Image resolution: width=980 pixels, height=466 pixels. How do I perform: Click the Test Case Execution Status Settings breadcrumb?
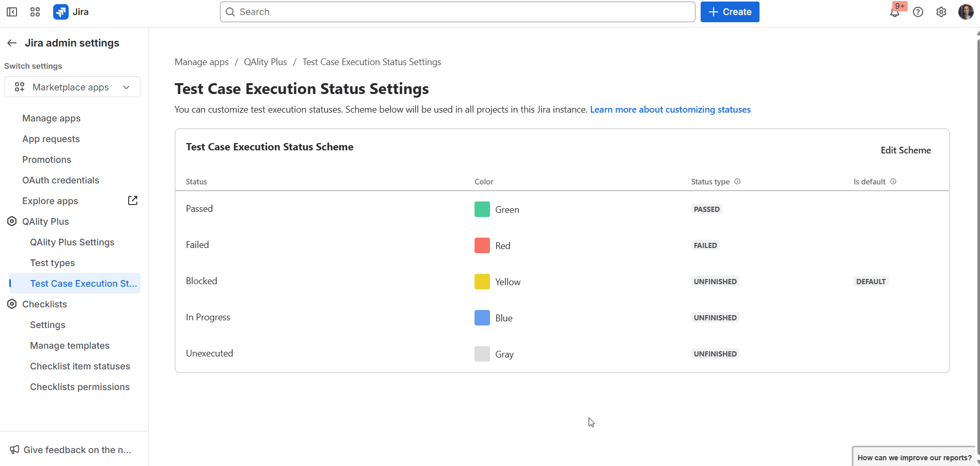(372, 62)
